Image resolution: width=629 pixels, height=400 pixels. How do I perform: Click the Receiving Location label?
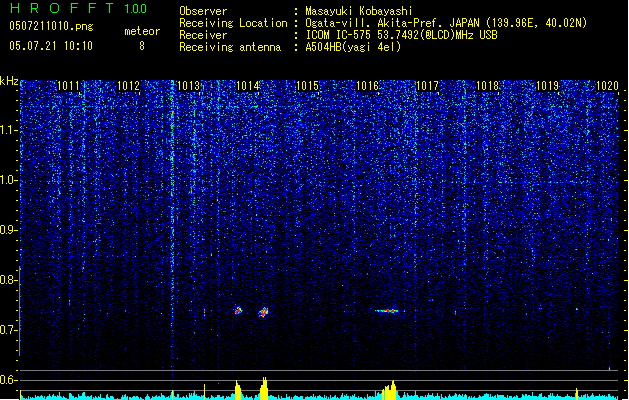point(233,23)
